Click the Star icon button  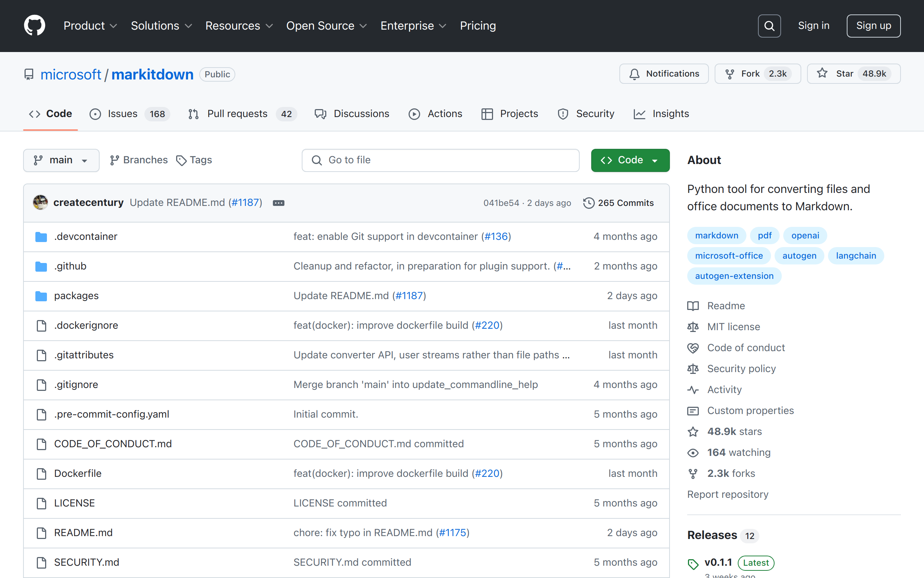click(x=822, y=73)
